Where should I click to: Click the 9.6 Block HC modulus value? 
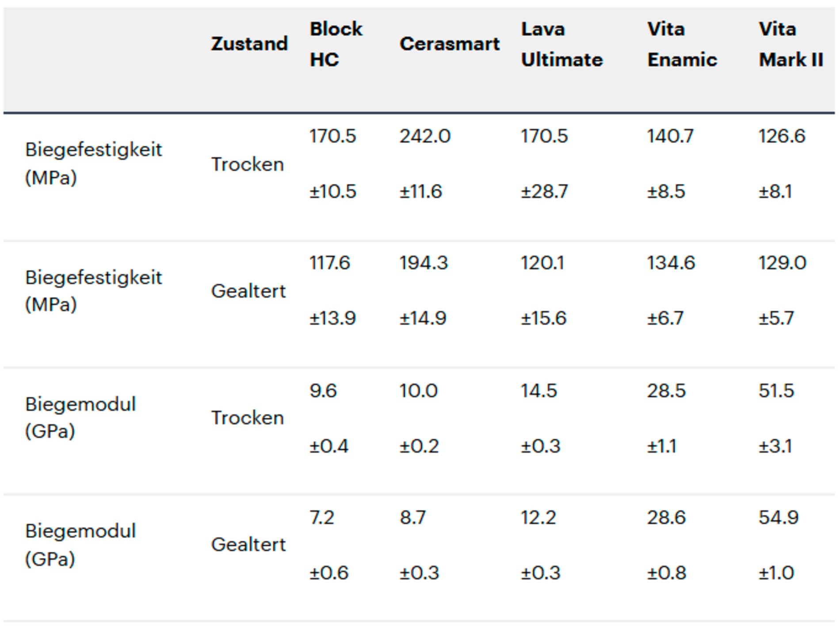point(323,391)
